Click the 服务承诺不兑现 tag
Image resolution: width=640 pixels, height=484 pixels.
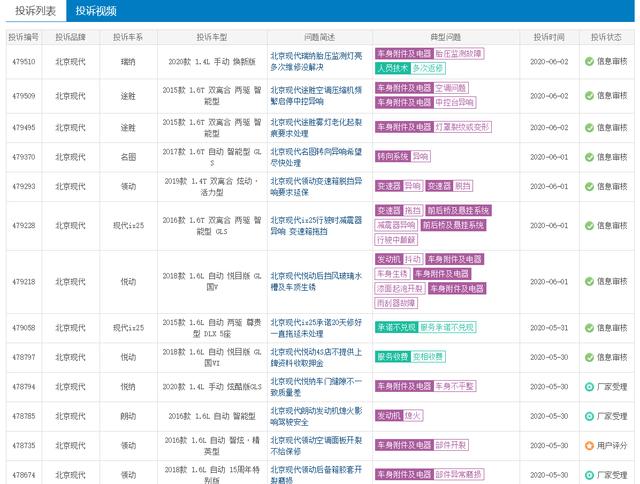(x=447, y=327)
